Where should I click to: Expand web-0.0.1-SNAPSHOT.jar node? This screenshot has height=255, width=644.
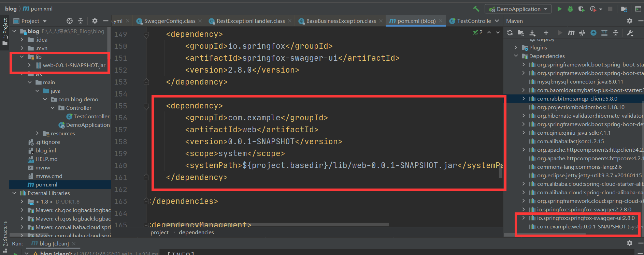point(29,65)
